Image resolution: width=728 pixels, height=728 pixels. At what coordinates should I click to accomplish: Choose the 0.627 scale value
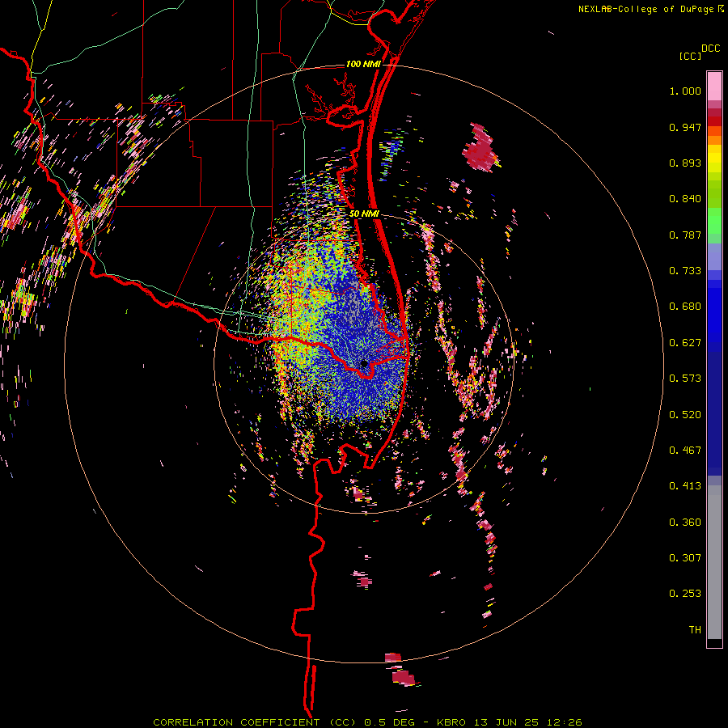[685, 343]
